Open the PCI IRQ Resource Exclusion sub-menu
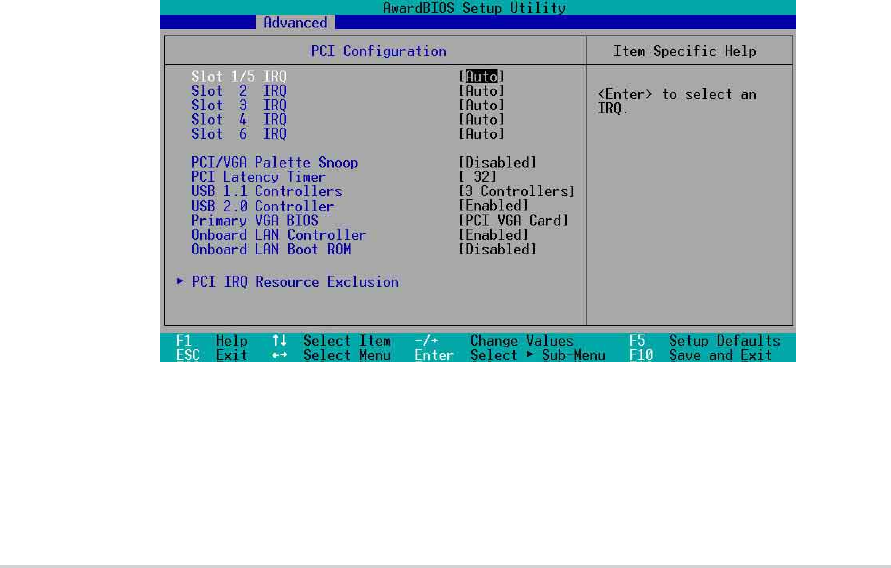This screenshot has height=568, width=891. click(295, 282)
